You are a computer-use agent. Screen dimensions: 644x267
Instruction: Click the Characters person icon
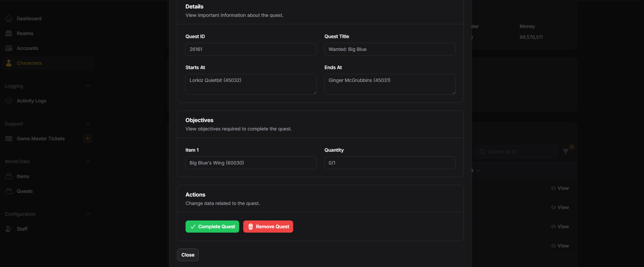click(x=9, y=63)
